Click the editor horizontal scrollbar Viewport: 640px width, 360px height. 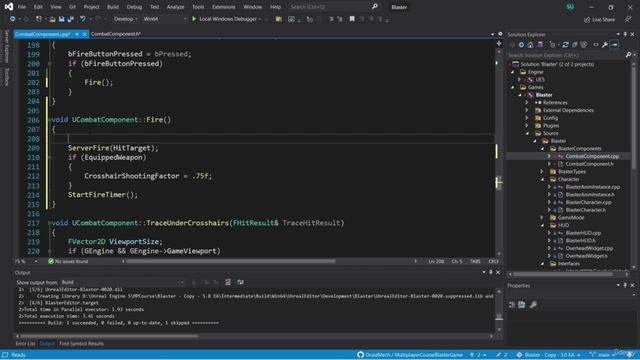(231, 261)
